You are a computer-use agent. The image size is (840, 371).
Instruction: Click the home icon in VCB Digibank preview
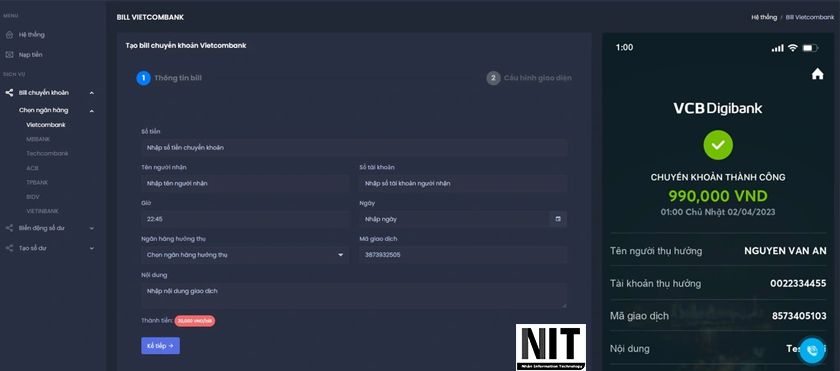click(817, 74)
